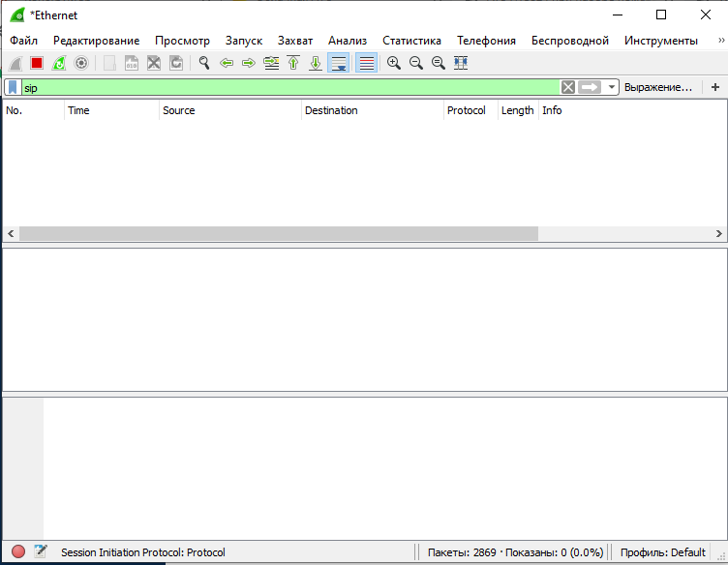This screenshot has height=565, width=728.
Task: Open find packet magnifier icon
Action: pyautogui.click(x=204, y=63)
